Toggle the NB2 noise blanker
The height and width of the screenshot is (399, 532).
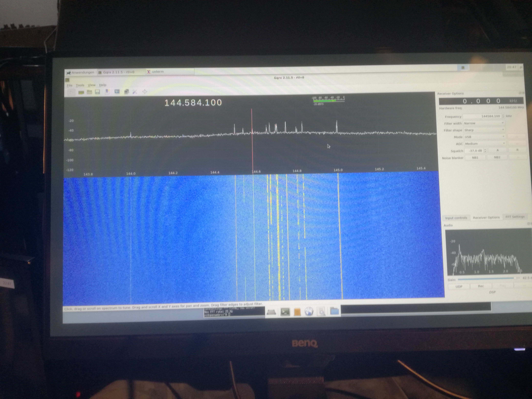click(x=497, y=157)
